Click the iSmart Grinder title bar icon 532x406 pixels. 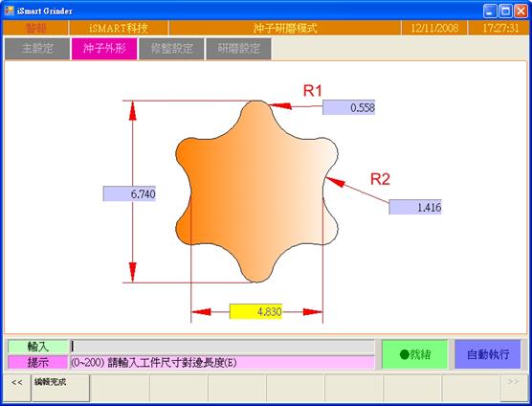10,11
